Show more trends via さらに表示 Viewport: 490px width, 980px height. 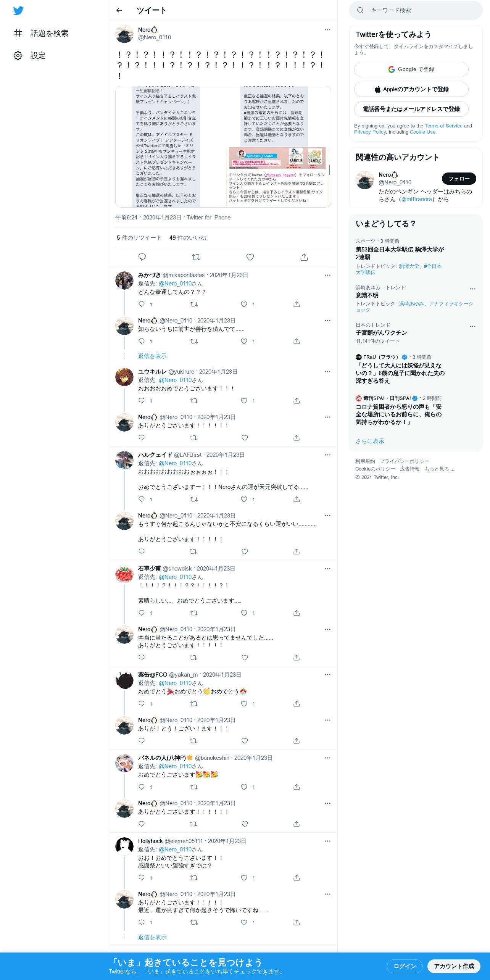(x=370, y=441)
